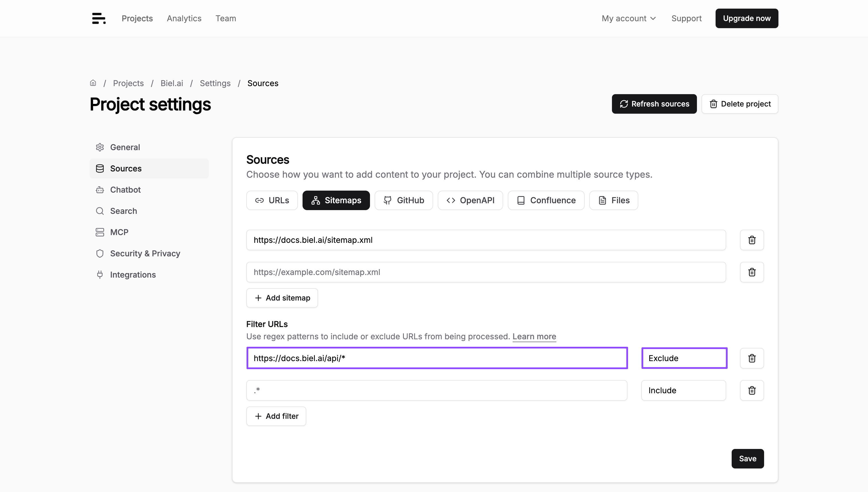868x492 pixels.
Task: Click Upgrade now button
Action: tap(747, 18)
